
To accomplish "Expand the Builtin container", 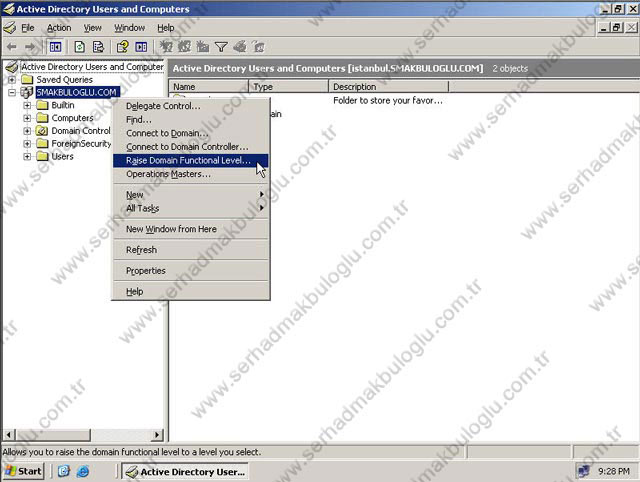I will [27, 105].
